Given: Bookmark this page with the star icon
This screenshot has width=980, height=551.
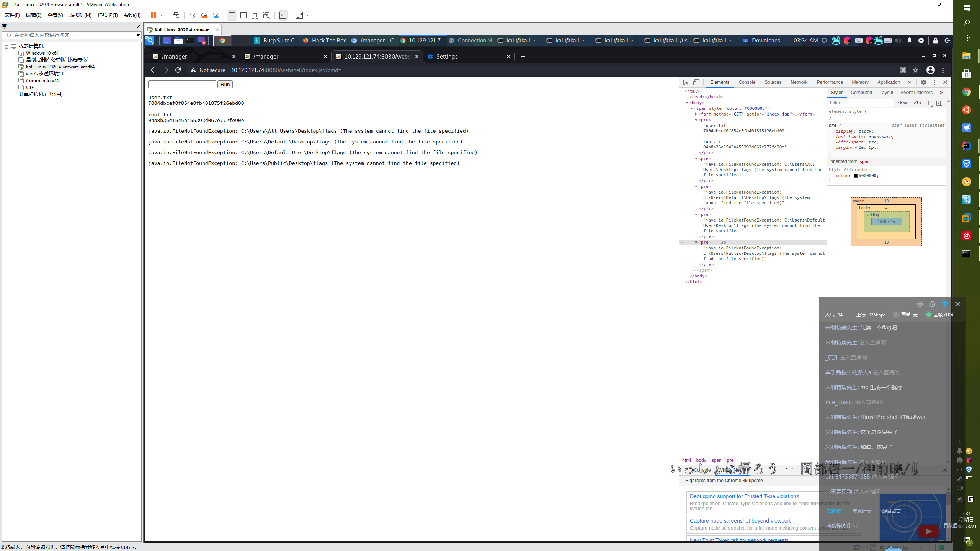Looking at the screenshot, I should pyautogui.click(x=915, y=70).
